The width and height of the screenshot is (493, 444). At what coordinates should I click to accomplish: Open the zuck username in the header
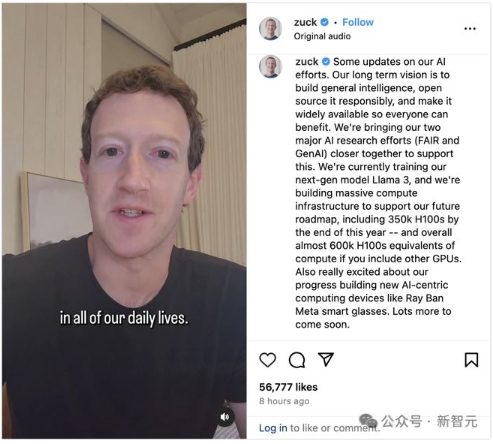click(x=305, y=22)
